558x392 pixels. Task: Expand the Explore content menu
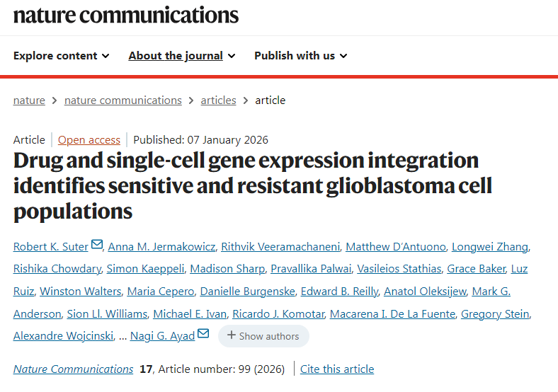point(62,56)
